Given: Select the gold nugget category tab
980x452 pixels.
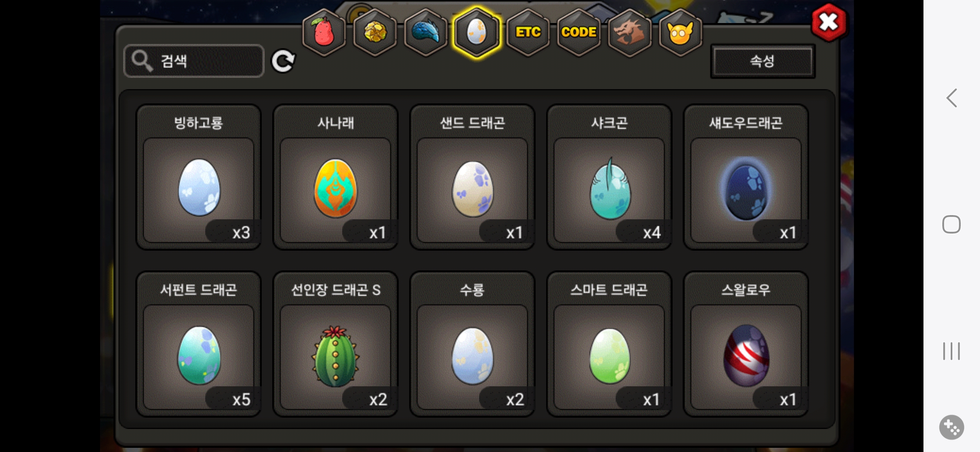Looking at the screenshot, I should [375, 33].
